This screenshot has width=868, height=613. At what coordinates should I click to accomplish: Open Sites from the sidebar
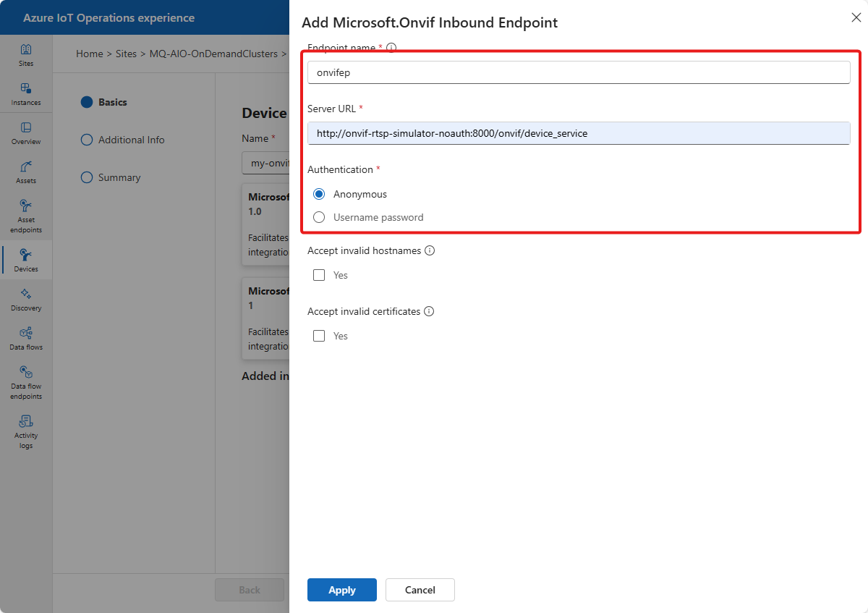26,55
